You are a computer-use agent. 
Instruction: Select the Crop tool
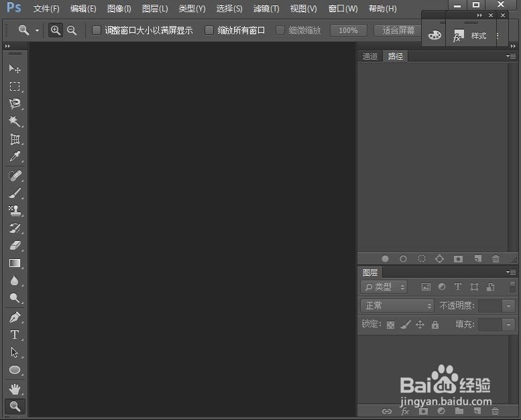pyautogui.click(x=15, y=139)
